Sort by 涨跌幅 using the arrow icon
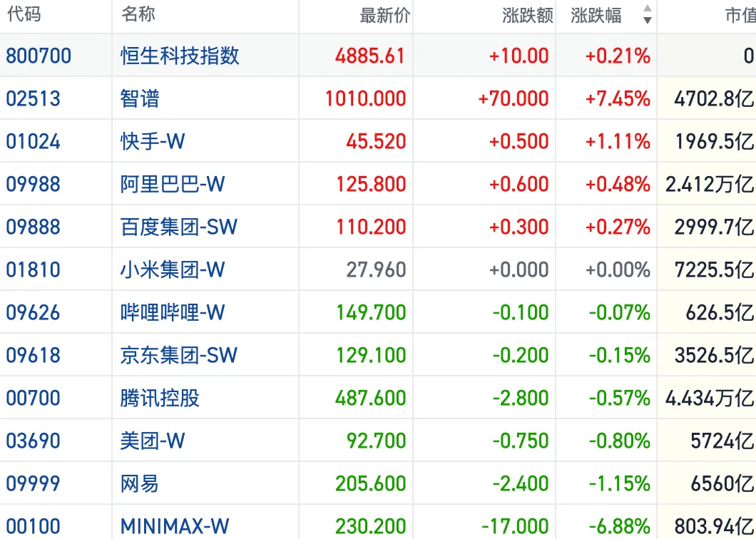Screen dimensions: 756x539 point(648,15)
